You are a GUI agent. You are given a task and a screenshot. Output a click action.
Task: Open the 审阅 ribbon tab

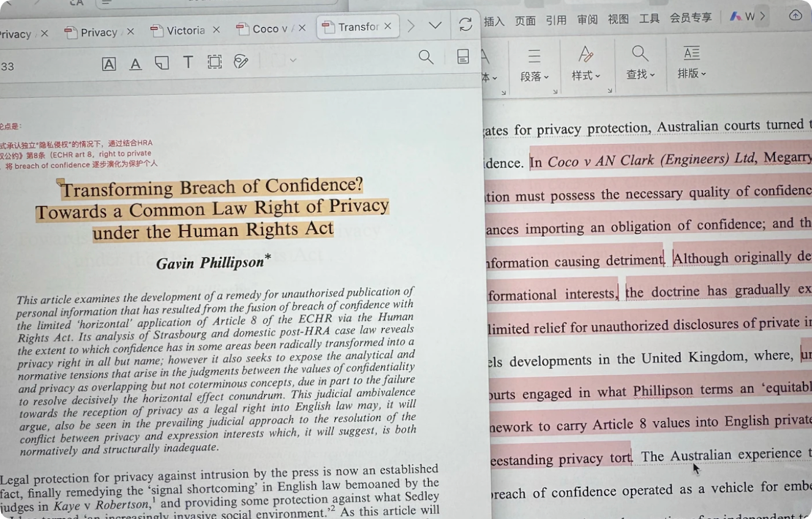(587, 20)
